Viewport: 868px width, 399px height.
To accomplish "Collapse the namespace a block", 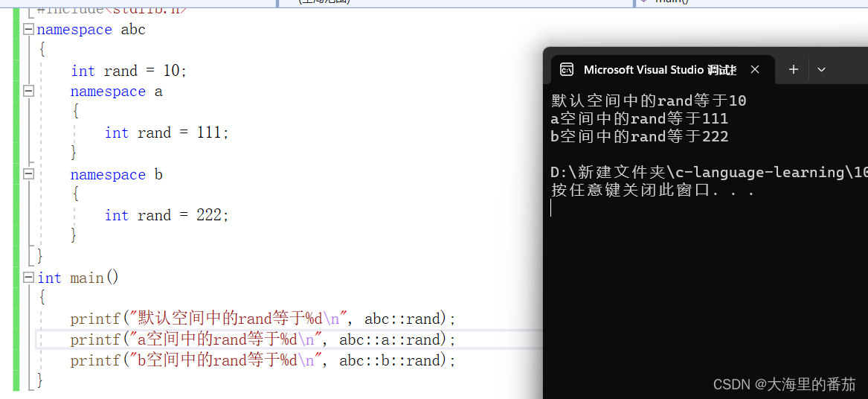I will (29, 92).
